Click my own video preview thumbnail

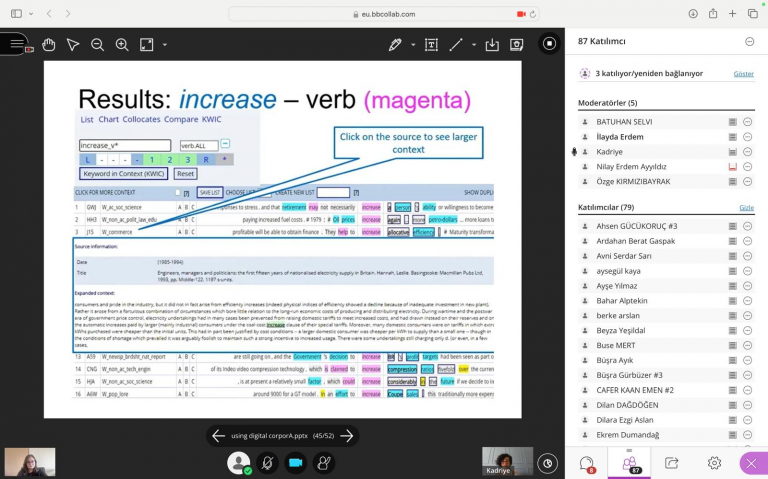30,462
